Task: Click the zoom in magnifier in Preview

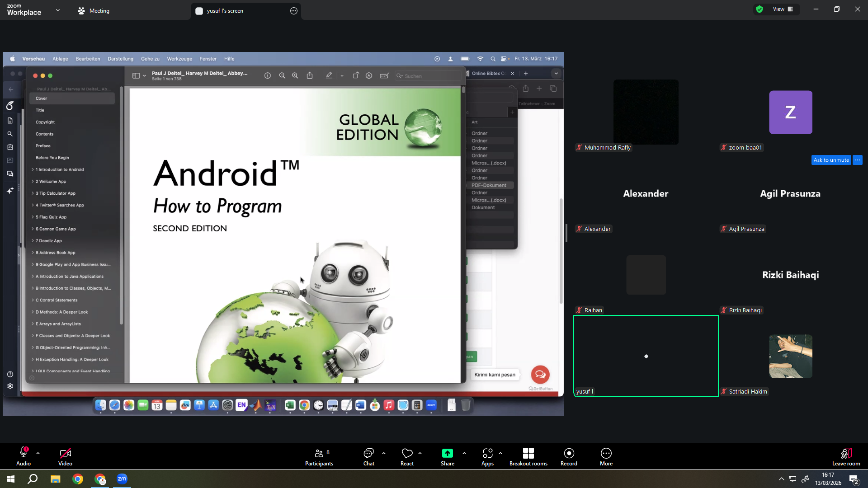Action: click(x=295, y=76)
